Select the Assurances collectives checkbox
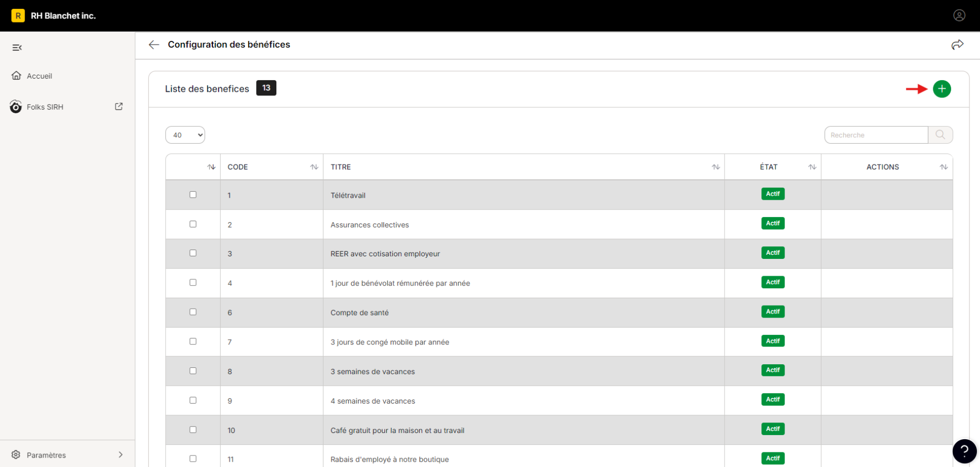Viewport: 980px width, 467px height. coord(193,224)
